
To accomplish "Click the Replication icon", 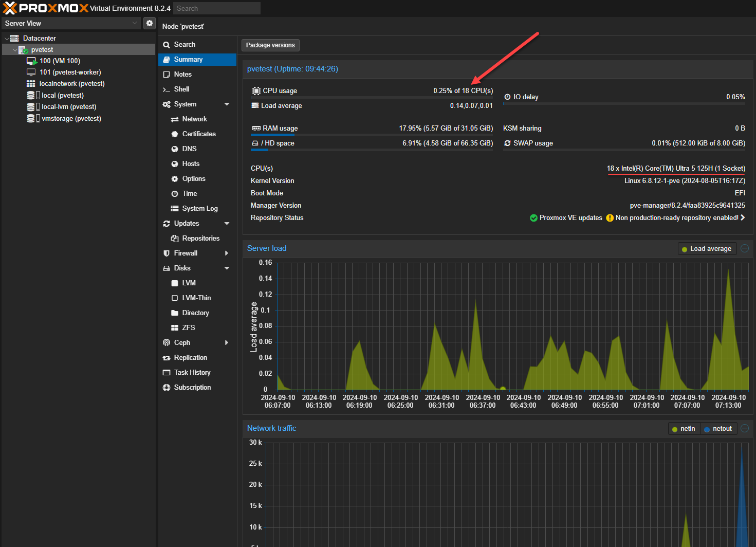I will (167, 358).
